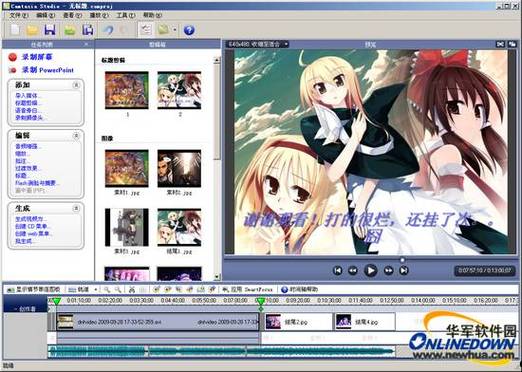Select title clip thumbnail labeled 2
The image size is (522, 372).
click(179, 90)
